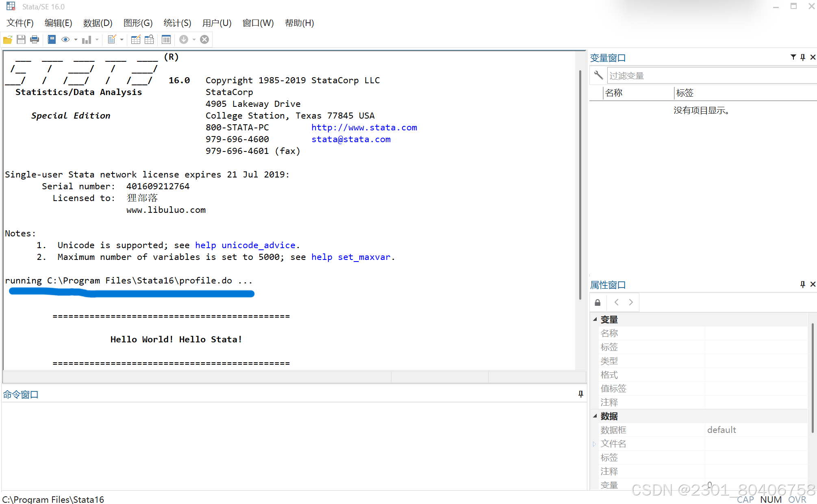Click the 过滤变量 filter input field
The height and width of the screenshot is (504, 817).
[711, 76]
